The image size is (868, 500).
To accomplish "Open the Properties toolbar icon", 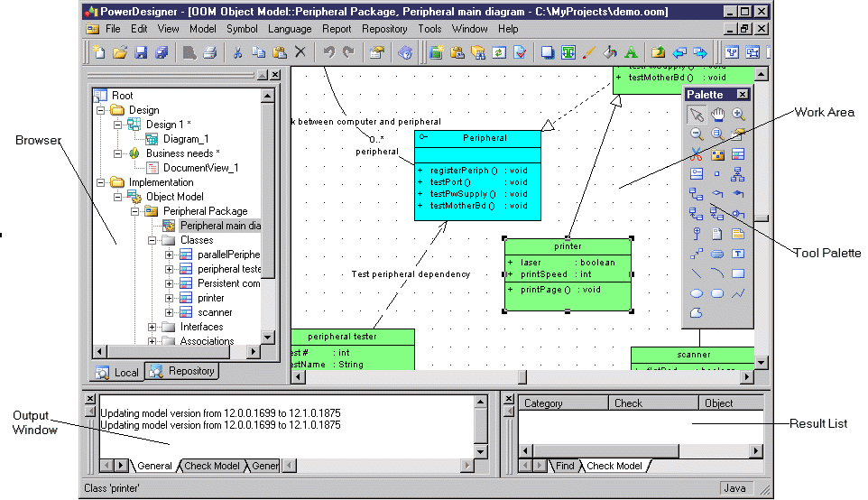I will pos(377,52).
